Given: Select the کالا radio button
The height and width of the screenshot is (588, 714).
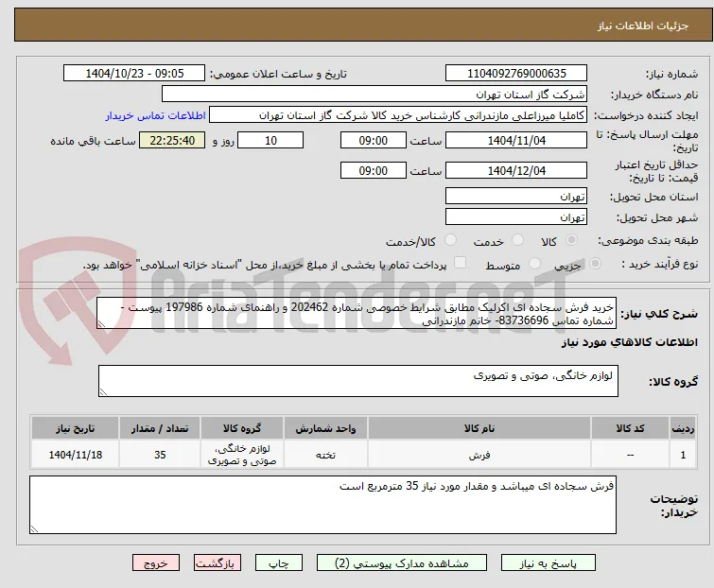Looking at the screenshot, I should point(571,240).
